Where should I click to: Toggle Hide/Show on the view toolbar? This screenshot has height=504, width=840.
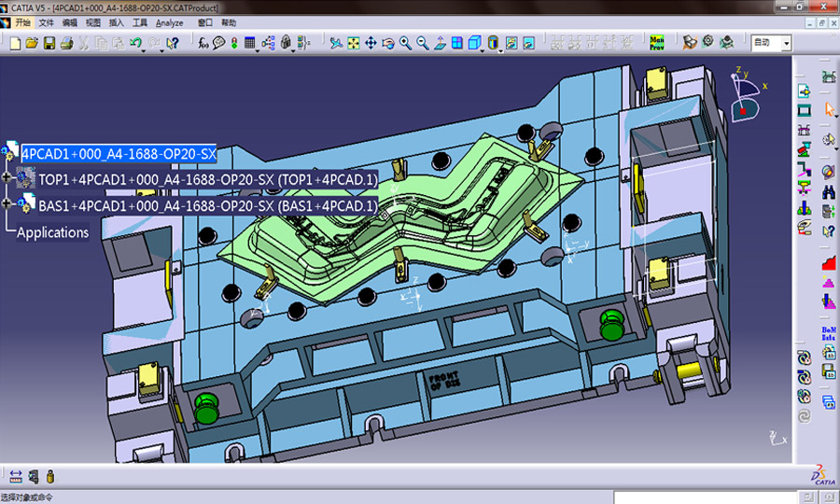[511, 43]
